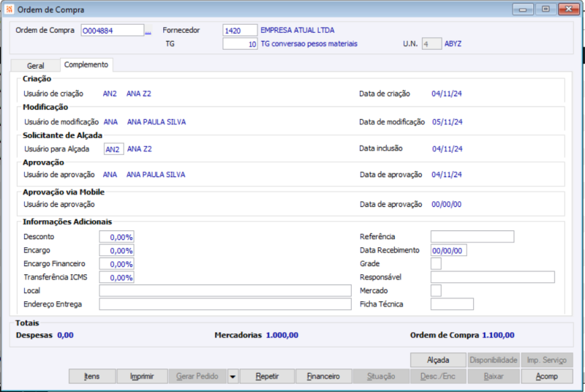Viewport: 585px width, 392px height.
Task: Click the ABYZ unit text
Action: 453,44
